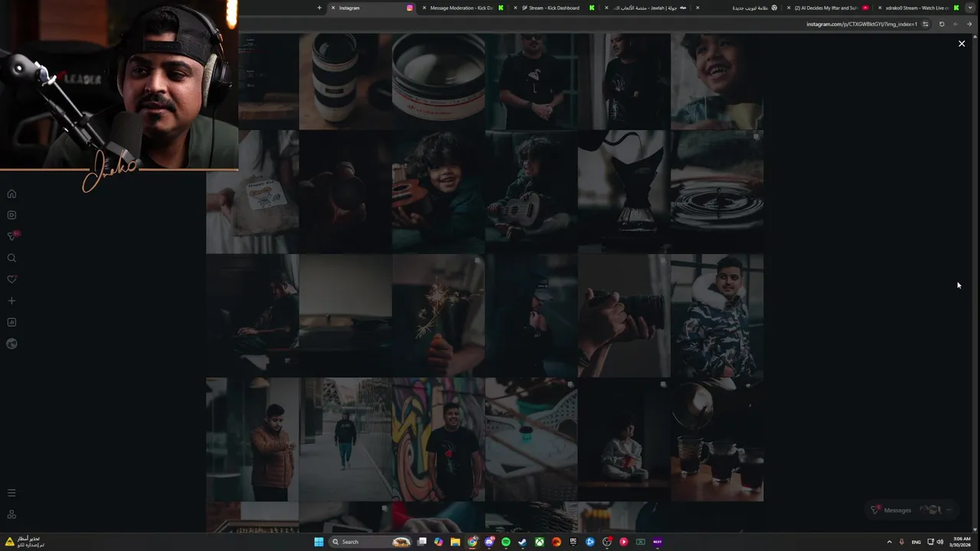
Task: Open File Explorer from taskbar
Action: [456, 542]
